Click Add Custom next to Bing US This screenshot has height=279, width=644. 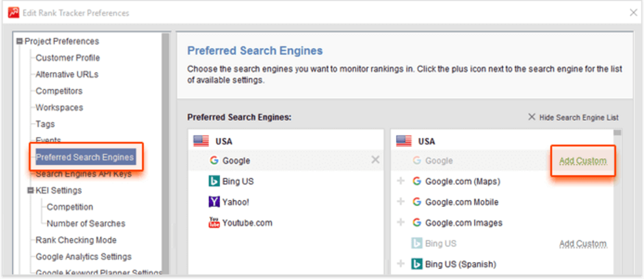(583, 243)
